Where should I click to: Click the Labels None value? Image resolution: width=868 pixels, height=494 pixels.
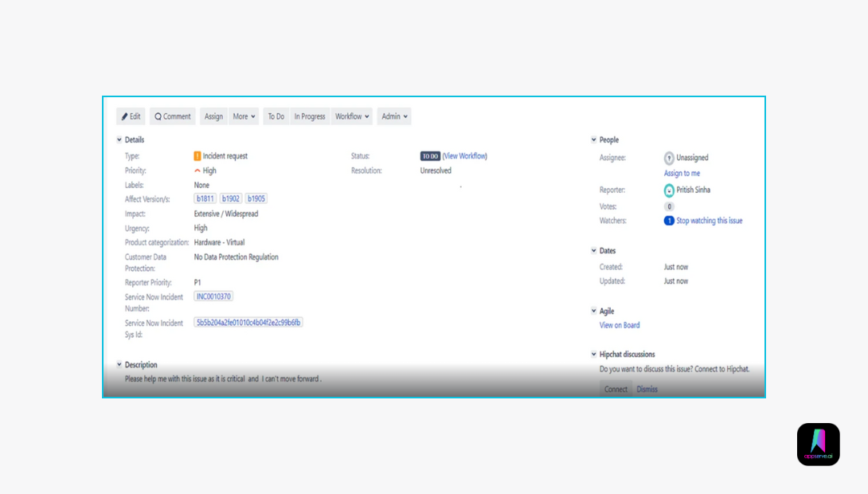coord(201,185)
